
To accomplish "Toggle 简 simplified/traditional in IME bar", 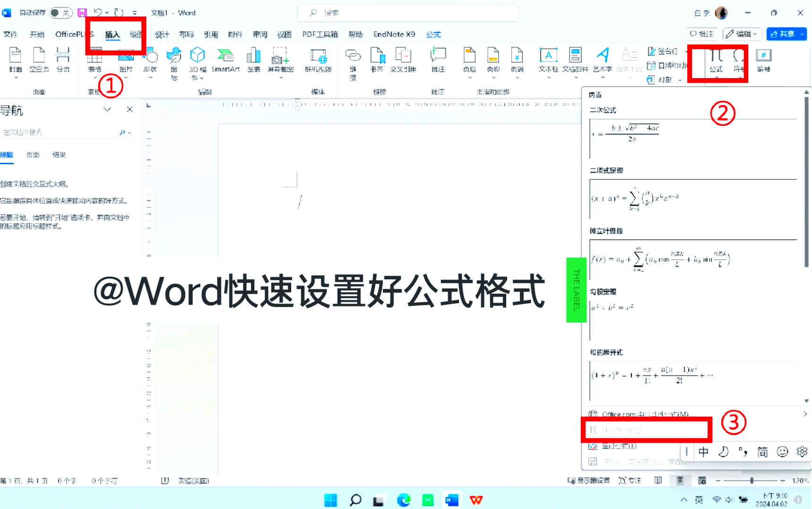I will (762, 452).
